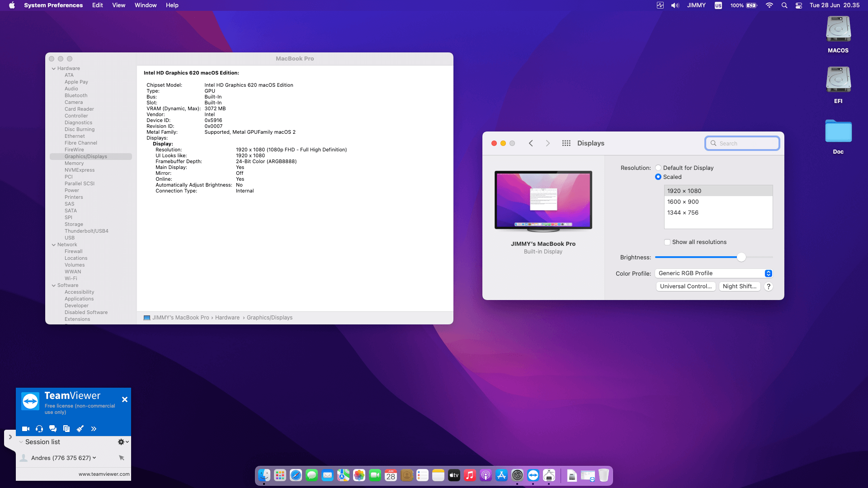Show more TeamViewer tools with double chevron
Image resolution: width=868 pixels, height=488 pixels.
[94, 429]
